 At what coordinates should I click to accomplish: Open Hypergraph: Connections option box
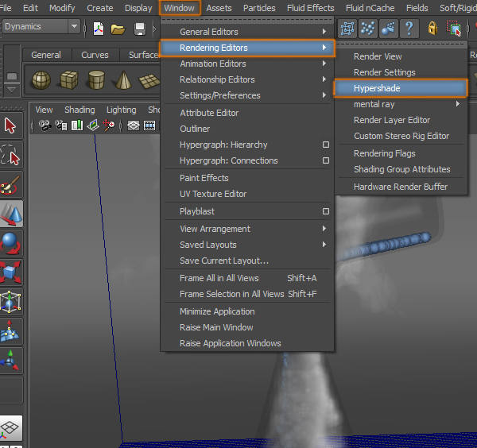pos(325,160)
